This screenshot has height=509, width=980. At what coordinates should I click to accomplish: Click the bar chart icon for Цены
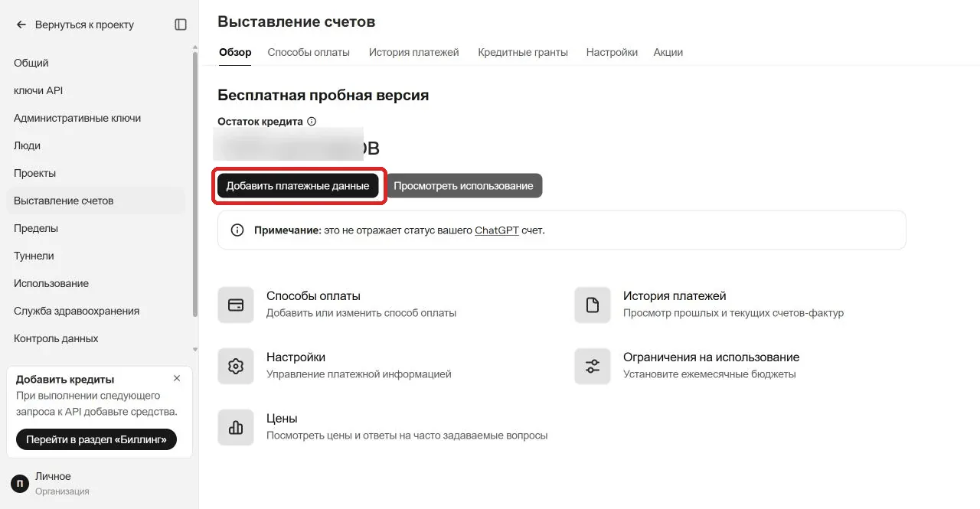click(236, 427)
